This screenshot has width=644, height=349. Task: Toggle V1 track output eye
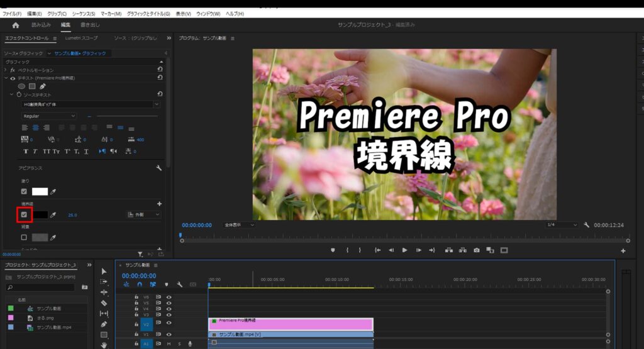click(x=169, y=335)
